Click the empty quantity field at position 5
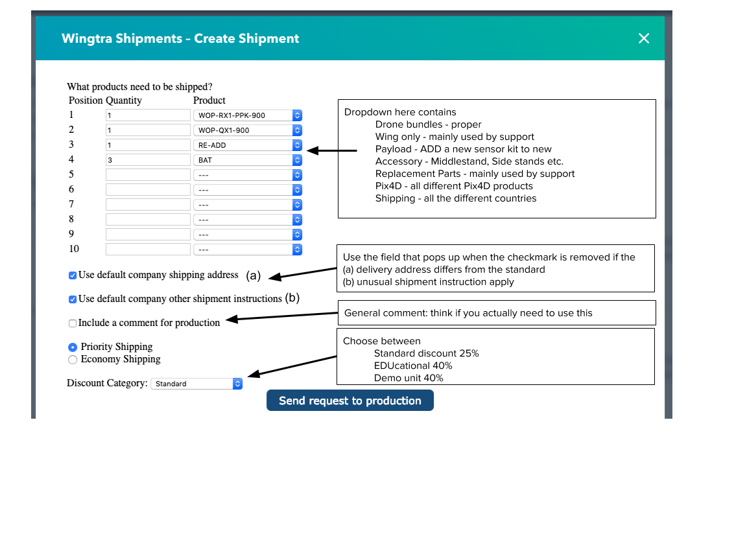Viewport: 747px width, 560px height. [148, 175]
